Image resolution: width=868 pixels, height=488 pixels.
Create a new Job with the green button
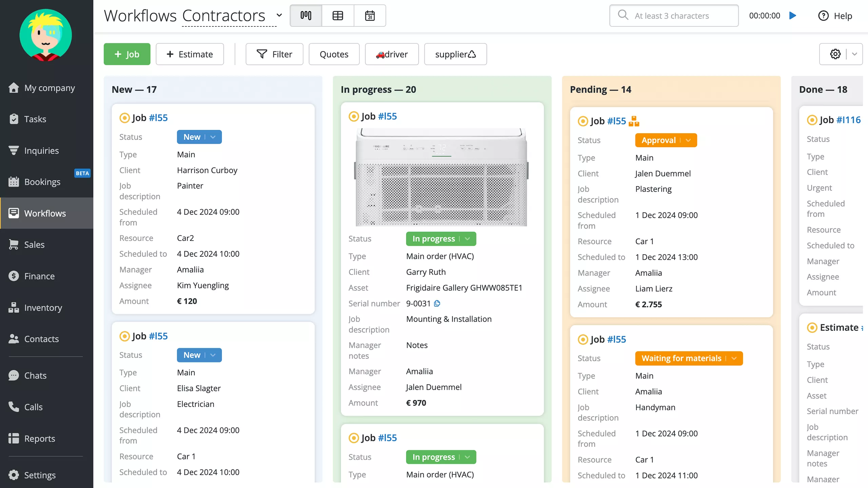pos(127,54)
